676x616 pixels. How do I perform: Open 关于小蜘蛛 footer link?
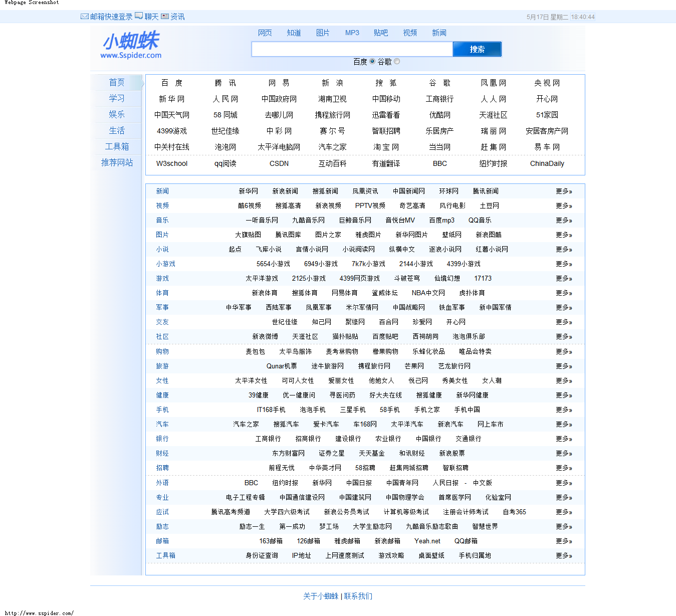coord(321,596)
